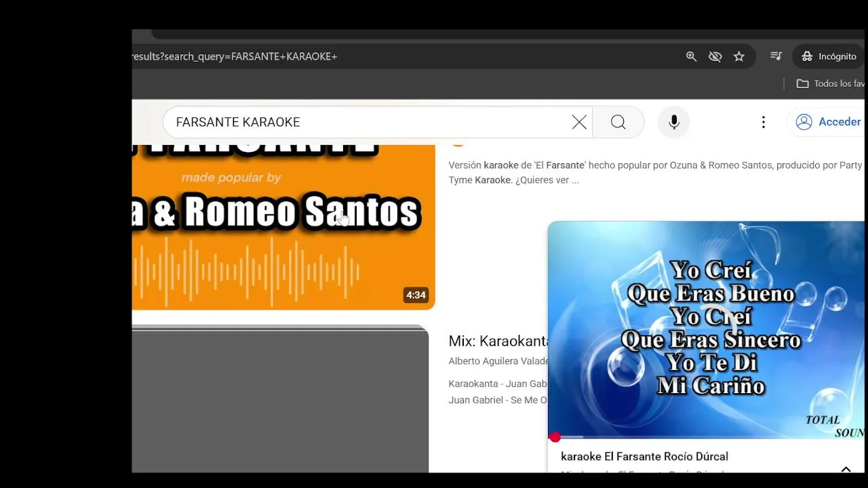868x488 pixels.
Task: Click the miniplayer karaoke lyrics video
Action: pos(706,329)
